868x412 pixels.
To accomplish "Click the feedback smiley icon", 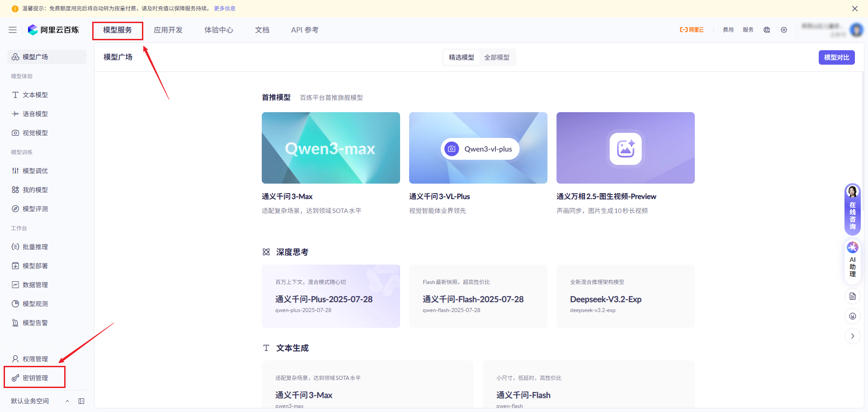I will click(853, 316).
